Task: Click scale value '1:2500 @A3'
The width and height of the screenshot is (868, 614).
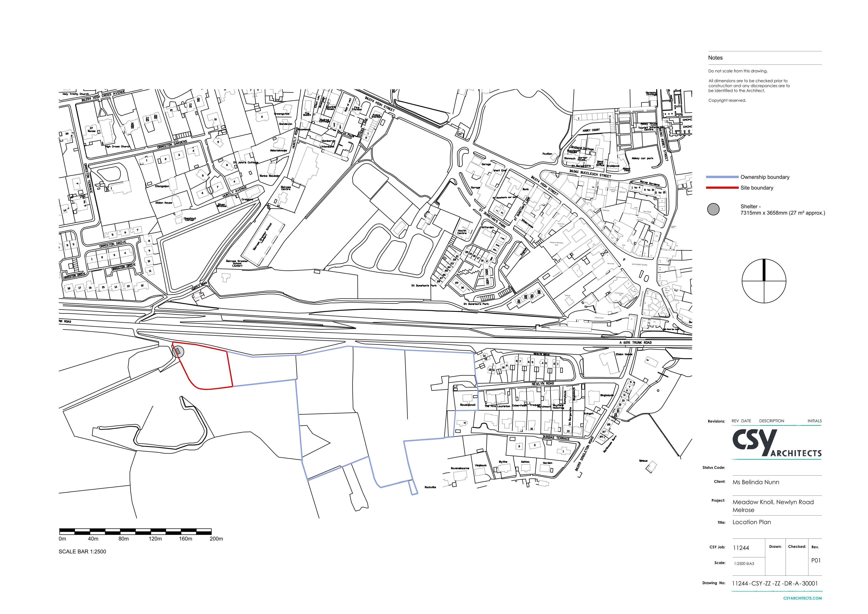Action: pos(744,564)
